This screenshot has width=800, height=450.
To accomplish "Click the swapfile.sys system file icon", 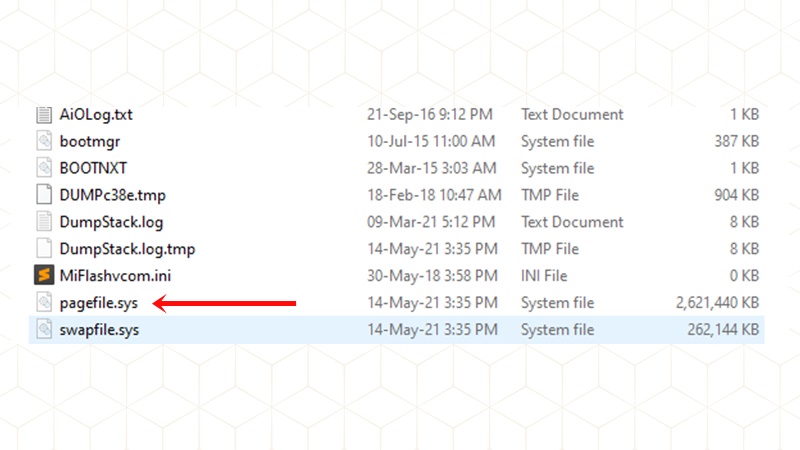I will coord(43,329).
